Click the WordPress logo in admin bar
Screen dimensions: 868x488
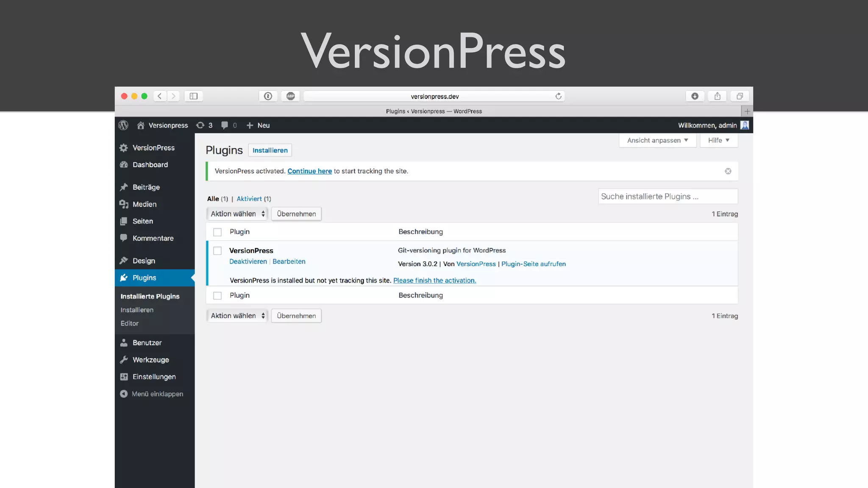click(123, 125)
